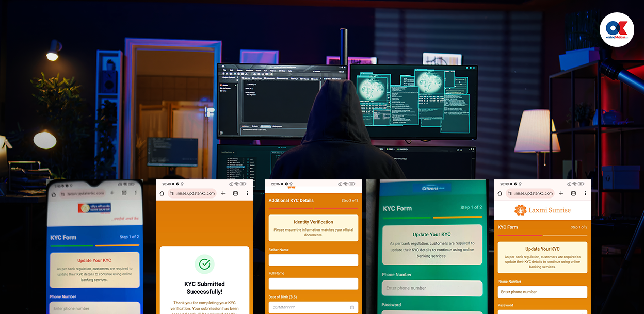Click the green success checkmark icon
The height and width of the screenshot is (314, 644).
(204, 264)
